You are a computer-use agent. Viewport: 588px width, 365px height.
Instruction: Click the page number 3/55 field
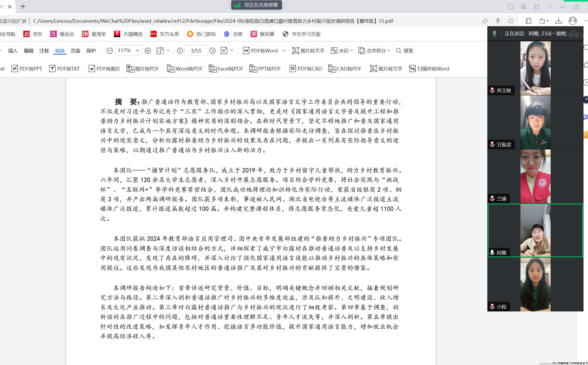click(x=196, y=51)
